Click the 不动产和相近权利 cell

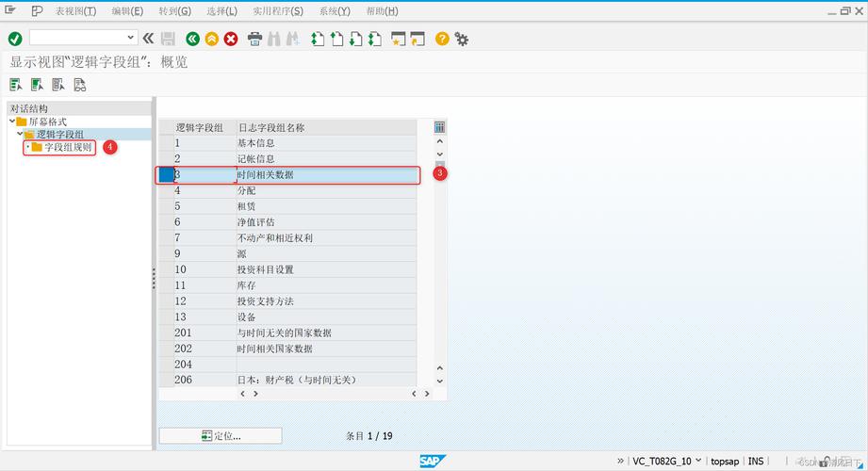[x=327, y=238]
